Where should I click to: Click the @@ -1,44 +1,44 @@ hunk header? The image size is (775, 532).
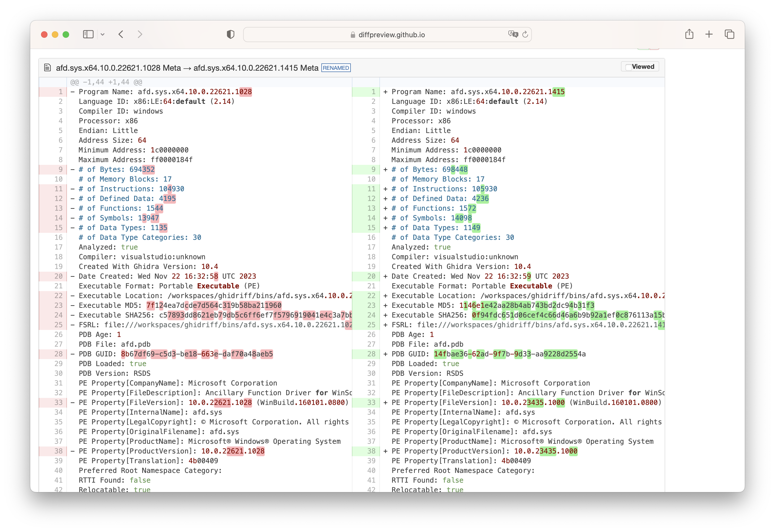(x=107, y=82)
